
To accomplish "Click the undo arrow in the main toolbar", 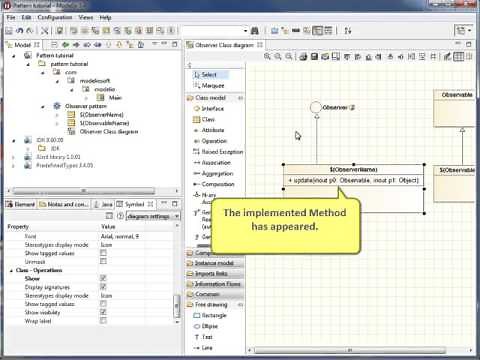I will pyautogui.click(x=20, y=31).
